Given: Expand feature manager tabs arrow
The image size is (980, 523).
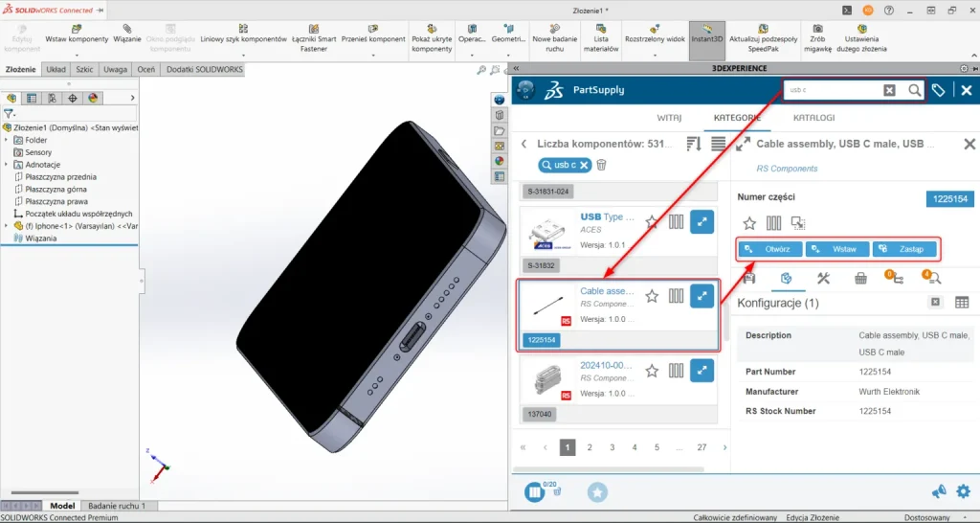Looking at the screenshot, I should (x=132, y=98).
